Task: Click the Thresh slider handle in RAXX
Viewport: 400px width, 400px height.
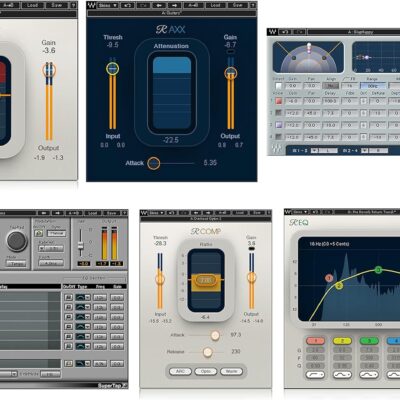Action: point(112,69)
